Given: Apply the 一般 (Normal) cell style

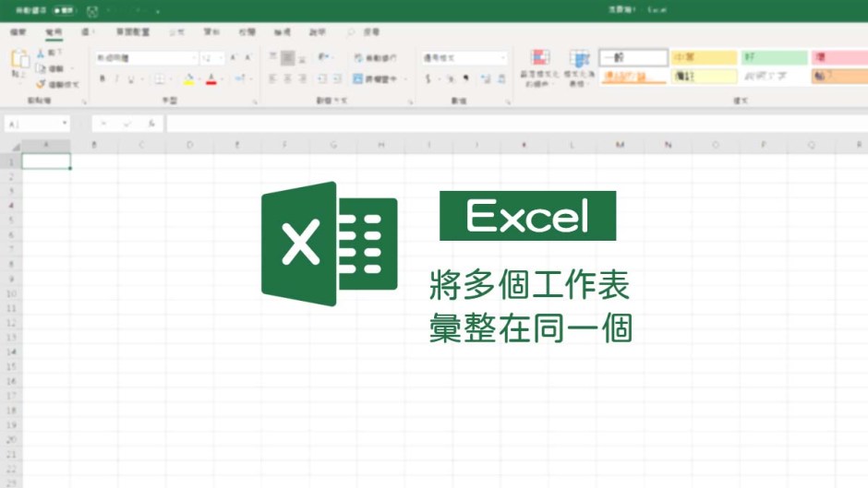Looking at the screenshot, I should pyautogui.click(x=633, y=57).
